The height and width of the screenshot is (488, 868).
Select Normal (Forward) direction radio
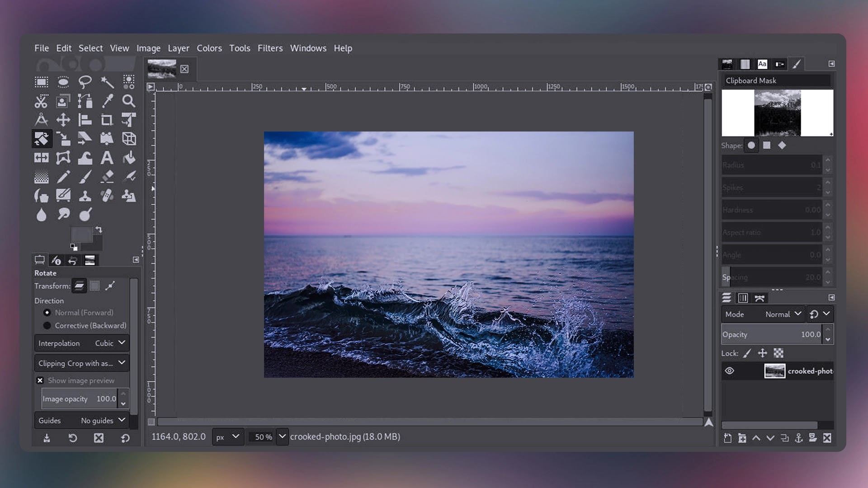(47, 313)
